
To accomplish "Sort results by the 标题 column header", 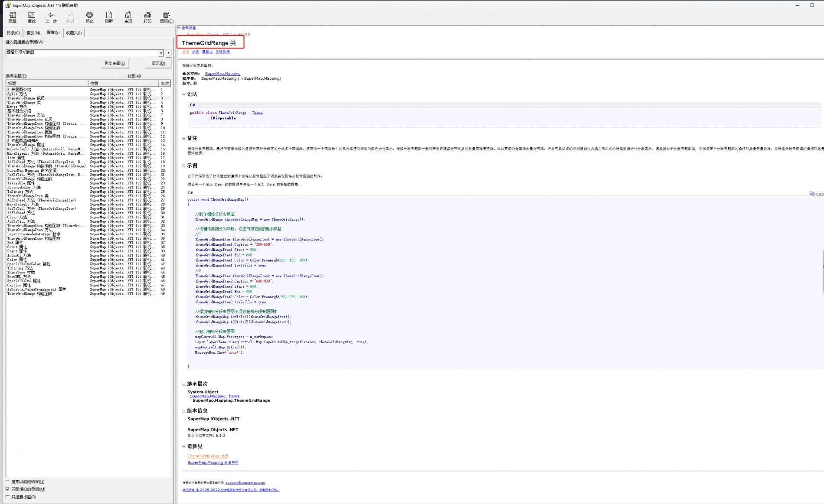I will 47,83.
